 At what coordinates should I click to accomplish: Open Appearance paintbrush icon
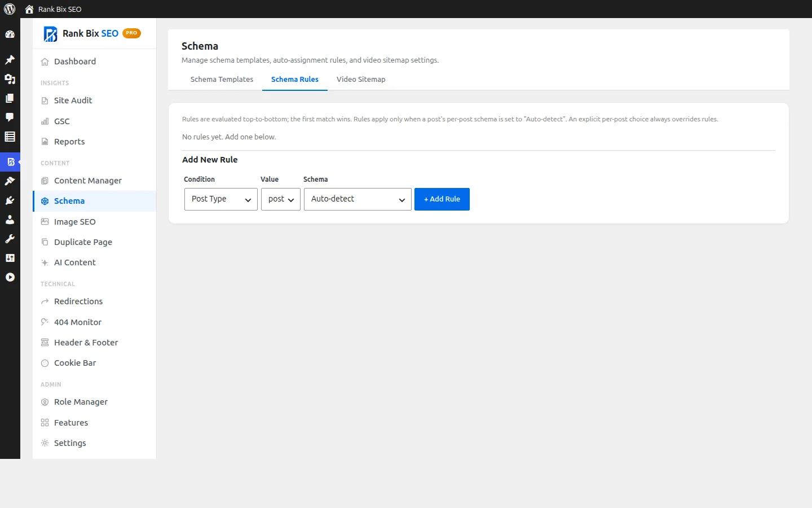pos(10,181)
